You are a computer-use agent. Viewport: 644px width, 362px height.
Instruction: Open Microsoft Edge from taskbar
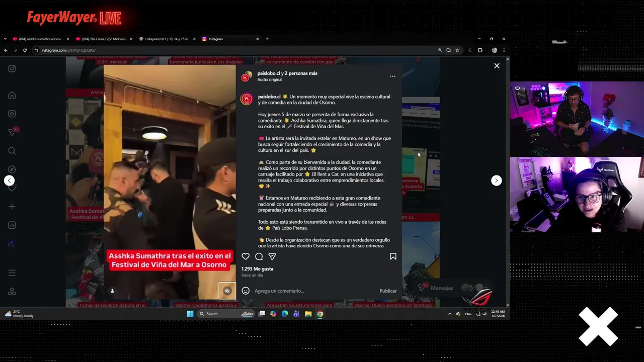(285, 314)
